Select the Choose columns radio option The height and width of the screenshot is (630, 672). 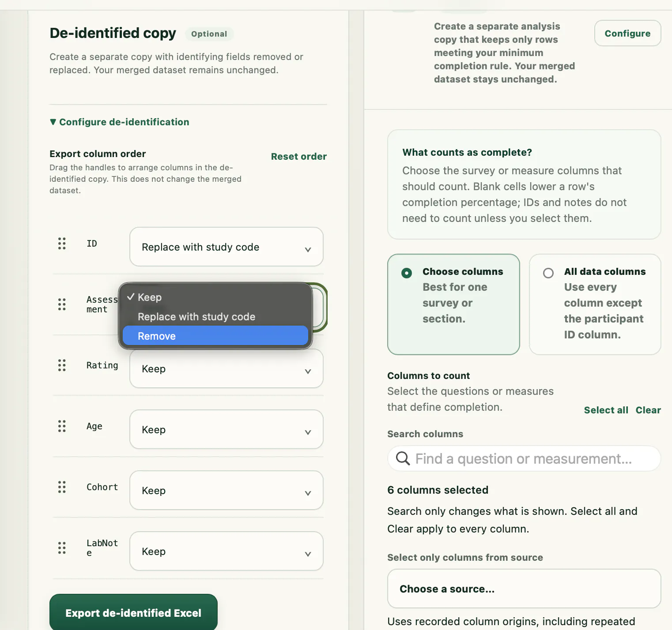407,273
